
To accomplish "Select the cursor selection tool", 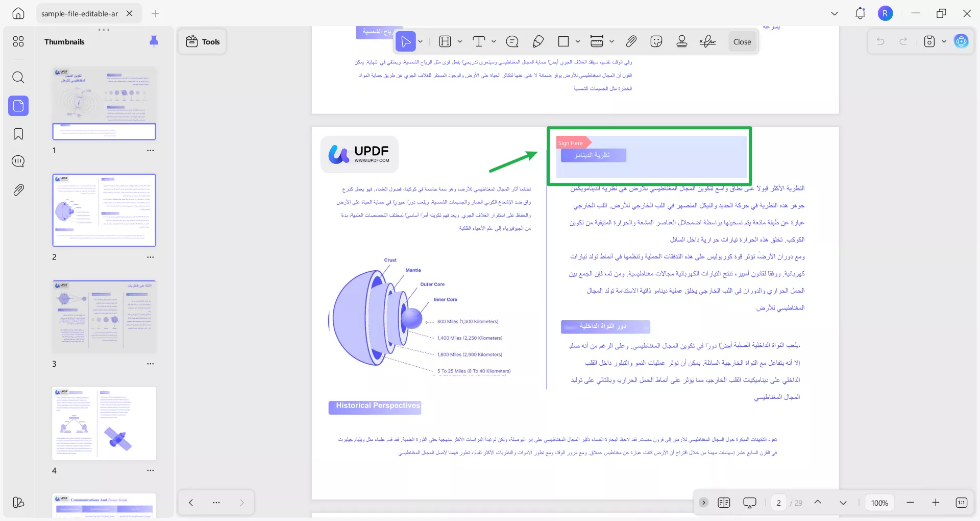I will pyautogui.click(x=406, y=41).
